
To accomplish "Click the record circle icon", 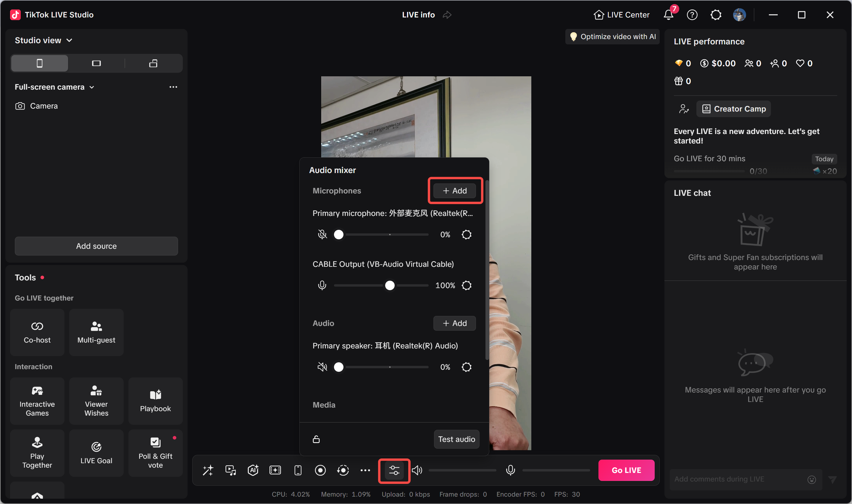I will point(320,470).
